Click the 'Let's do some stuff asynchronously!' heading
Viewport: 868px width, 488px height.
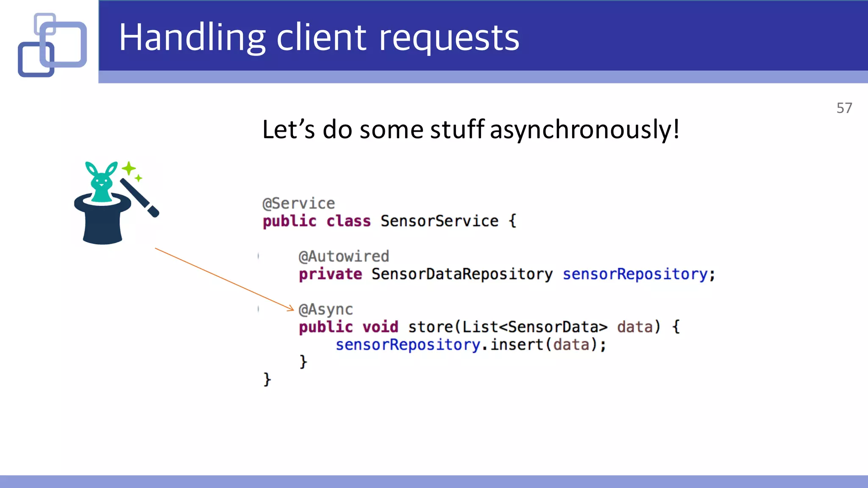[x=471, y=129]
